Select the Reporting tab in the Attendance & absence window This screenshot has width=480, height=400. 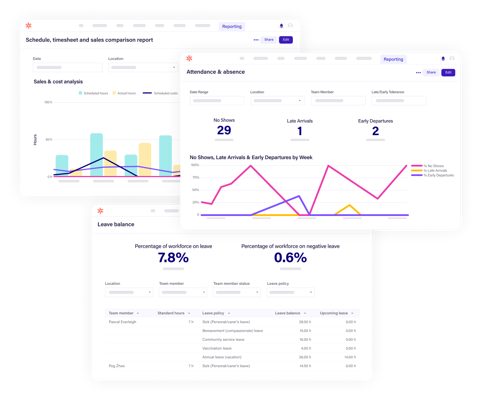[393, 59]
